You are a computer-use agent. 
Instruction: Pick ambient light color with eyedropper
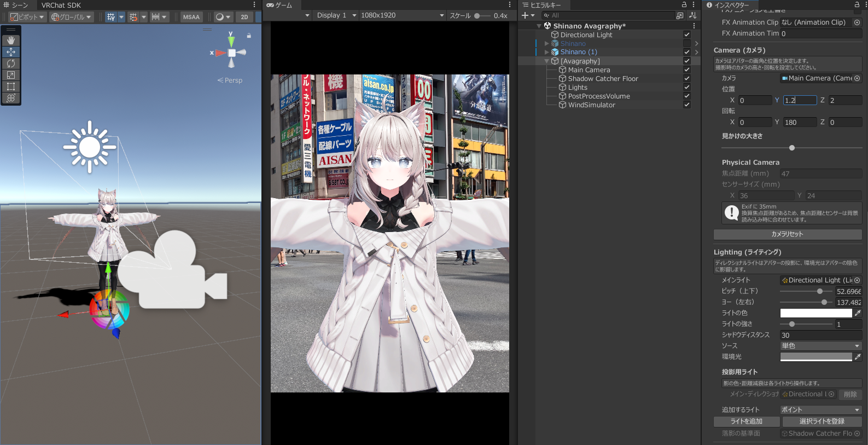[858, 357]
